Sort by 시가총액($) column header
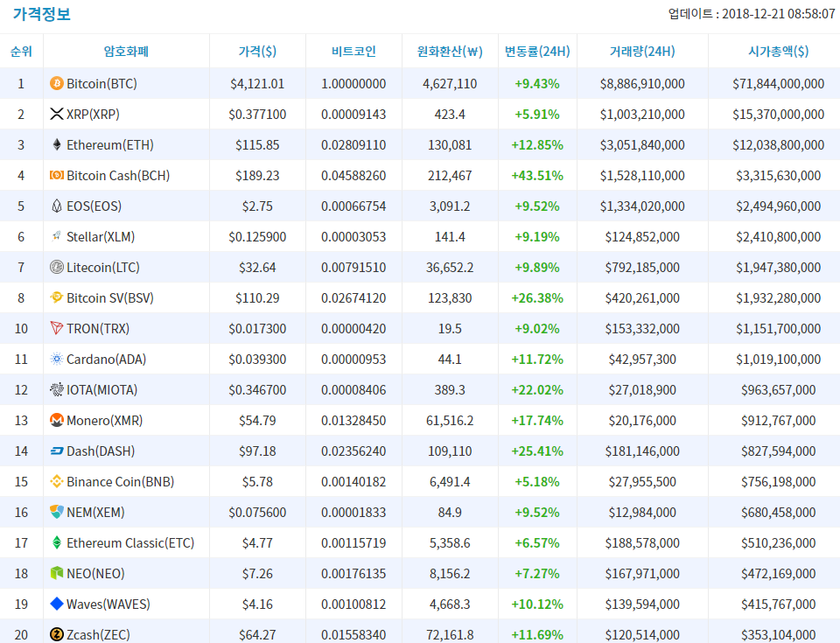Screen dimensions: 840x643 click(x=779, y=52)
